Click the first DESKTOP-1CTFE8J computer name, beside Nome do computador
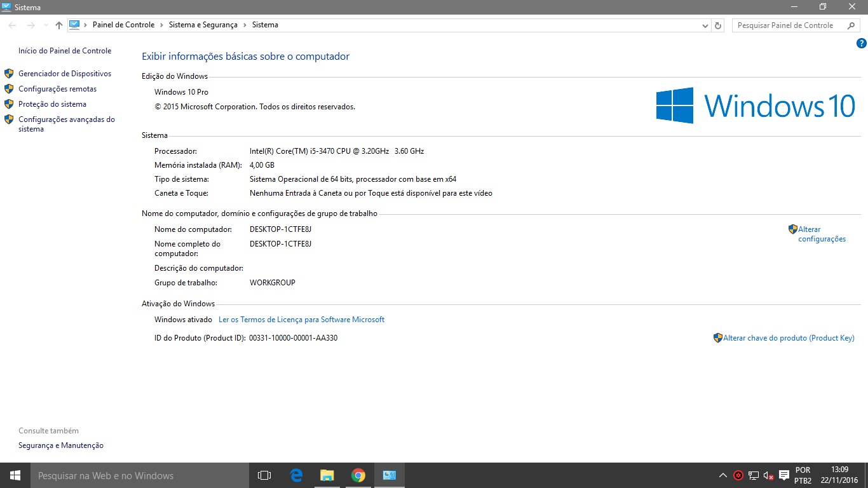This screenshot has width=868, height=488. click(x=280, y=229)
